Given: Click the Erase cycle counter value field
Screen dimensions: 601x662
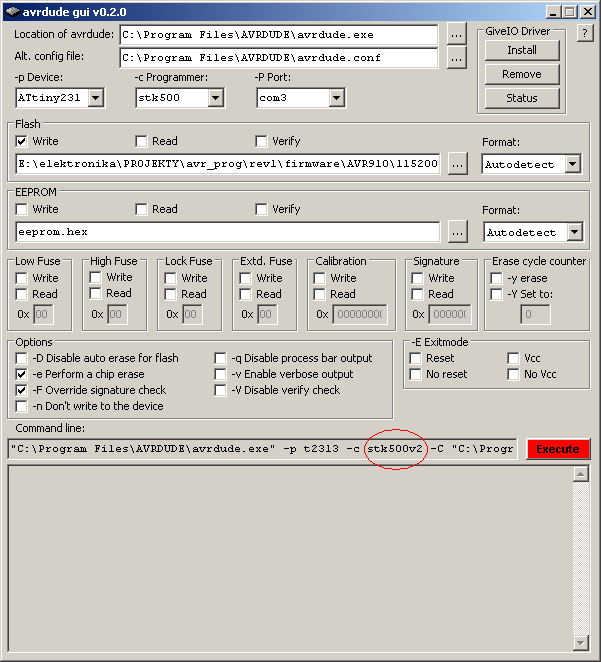Looking at the screenshot, I should (x=535, y=315).
